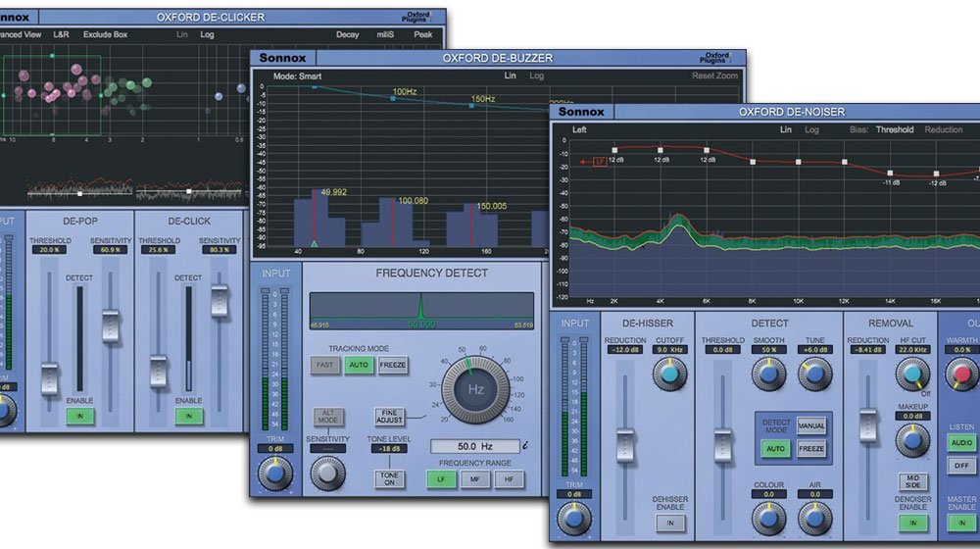
Task: Click the Detect Smooth knob in De-Noiser
Action: [768, 374]
